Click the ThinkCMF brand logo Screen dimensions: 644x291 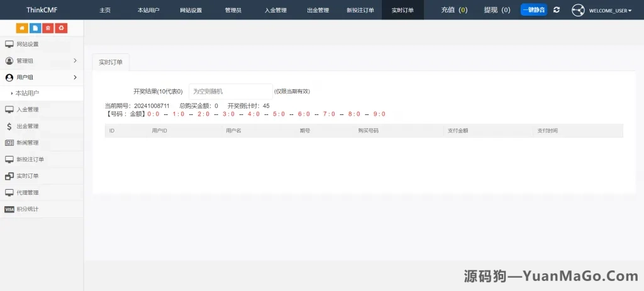point(42,10)
